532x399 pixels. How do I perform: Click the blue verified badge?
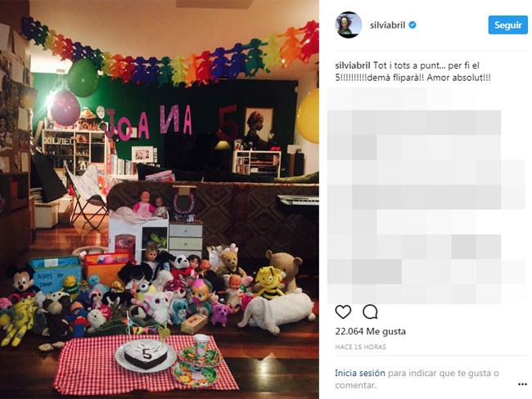(x=413, y=25)
